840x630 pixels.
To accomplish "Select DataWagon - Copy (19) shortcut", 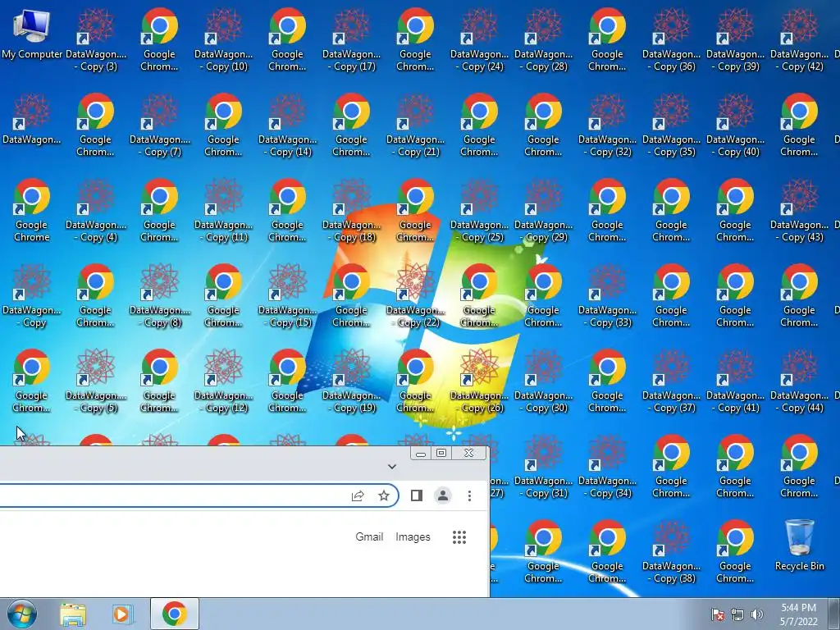I will (351, 381).
